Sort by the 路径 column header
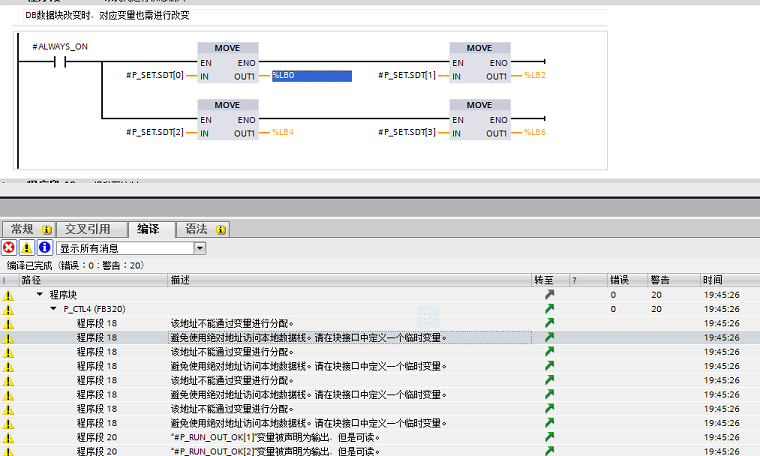The height and width of the screenshot is (456, 760). (x=93, y=280)
